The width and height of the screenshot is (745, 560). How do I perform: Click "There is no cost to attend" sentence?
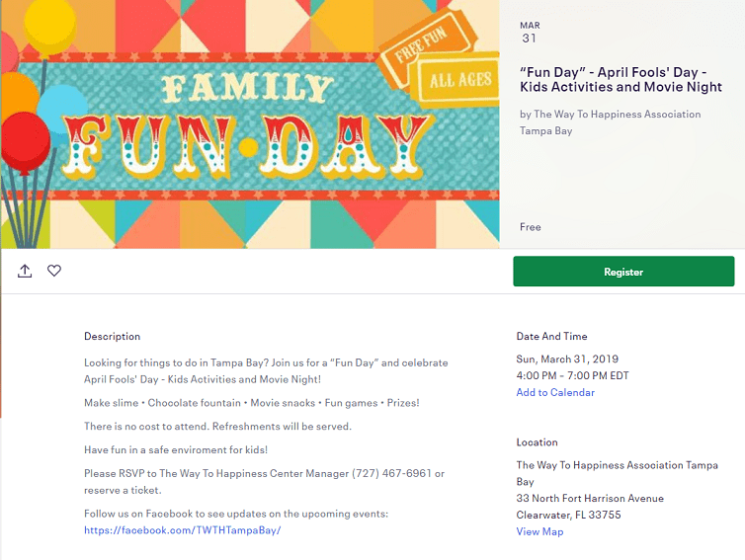(217, 426)
